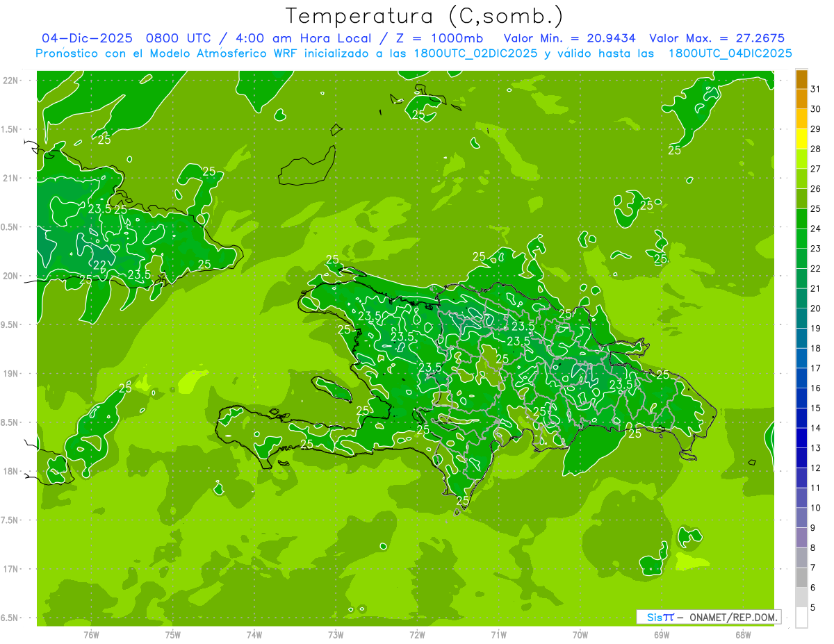Click the '76W' longitude axis label
This screenshot has width=834, height=644.
click(x=91, y=634)
